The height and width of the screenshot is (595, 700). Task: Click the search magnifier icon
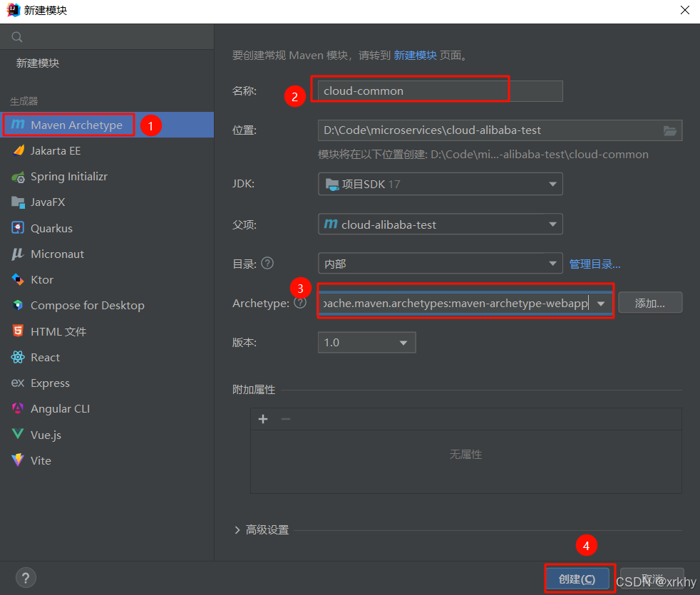(x=17, y=37)
